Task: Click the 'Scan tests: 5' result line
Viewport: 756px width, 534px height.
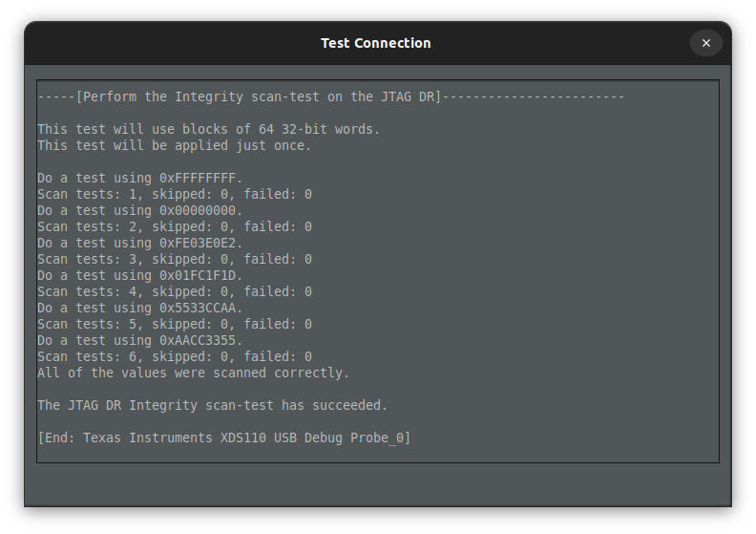Action: pyautogui.click(x=174, y=324)
